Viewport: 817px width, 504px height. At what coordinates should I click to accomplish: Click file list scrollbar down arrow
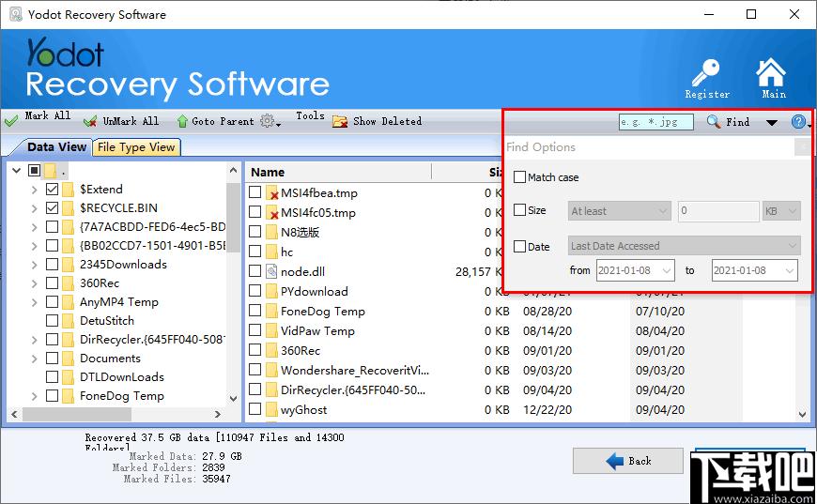802,415
